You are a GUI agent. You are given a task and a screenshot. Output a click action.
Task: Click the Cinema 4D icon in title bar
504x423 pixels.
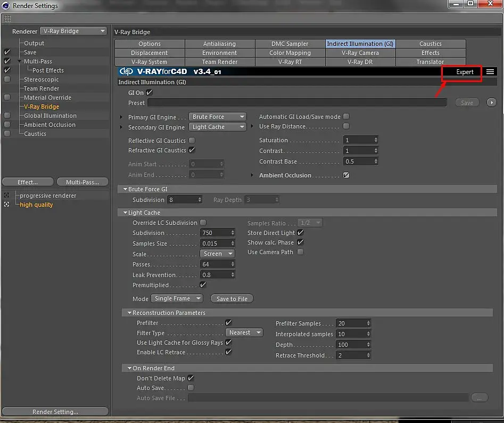click(x=6, y=5)
